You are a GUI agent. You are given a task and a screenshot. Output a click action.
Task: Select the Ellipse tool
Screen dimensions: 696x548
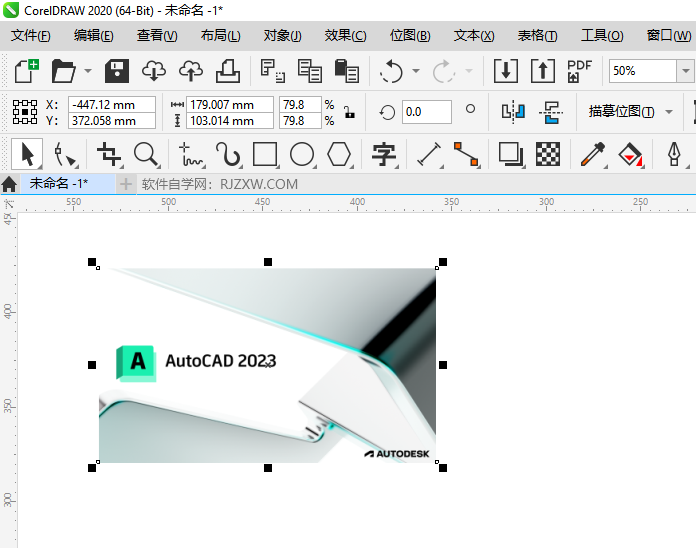(302, 154)
